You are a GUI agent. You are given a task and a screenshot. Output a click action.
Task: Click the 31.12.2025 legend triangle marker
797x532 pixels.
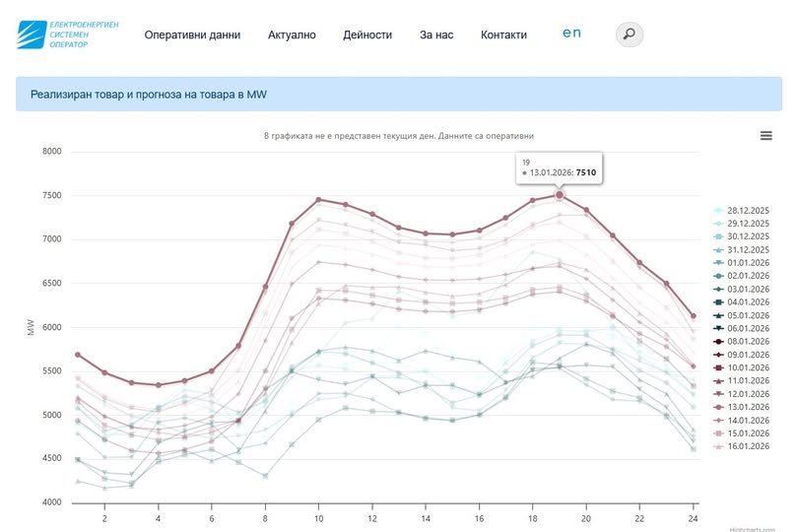718,249
